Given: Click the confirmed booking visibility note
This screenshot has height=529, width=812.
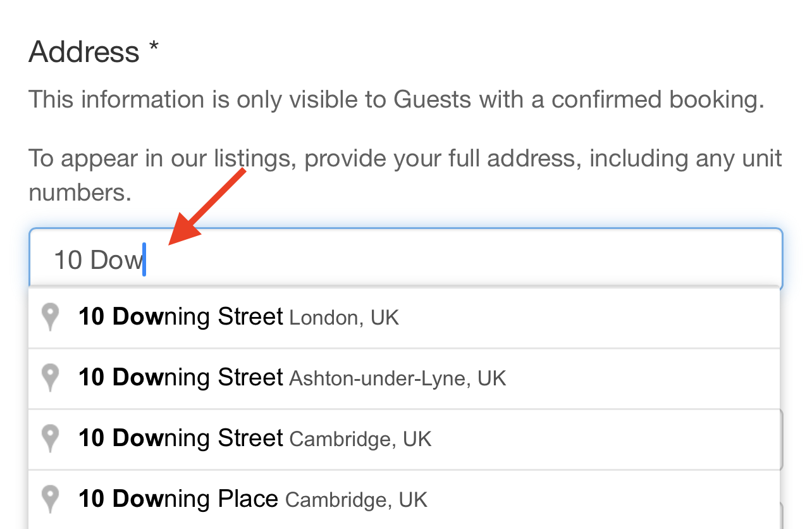Looking at the screenshot, I should click(x=397, y=100).
